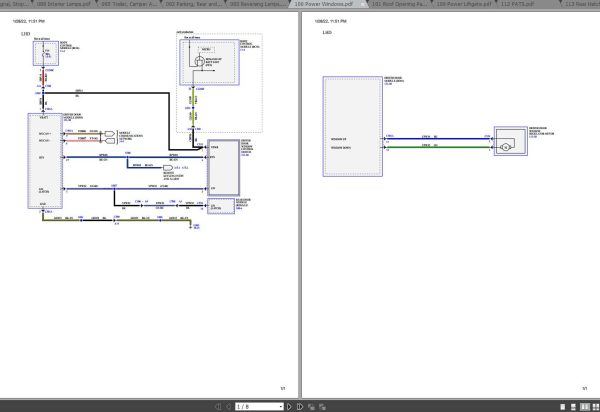This screenshot has width=600, height=412.
Task: Open the page number dropdown arrow
Action: 281,407
